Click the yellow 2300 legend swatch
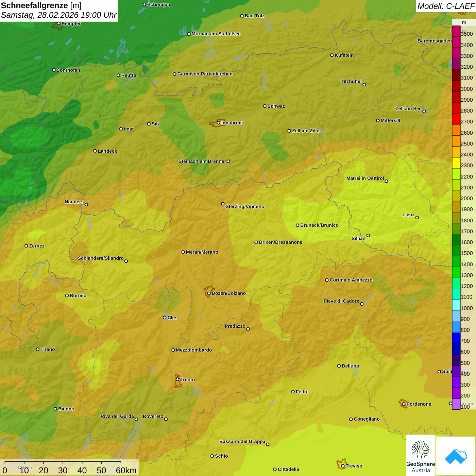This screenshot has width=476, height=476. pyautogui.click(x=456, y=163)
